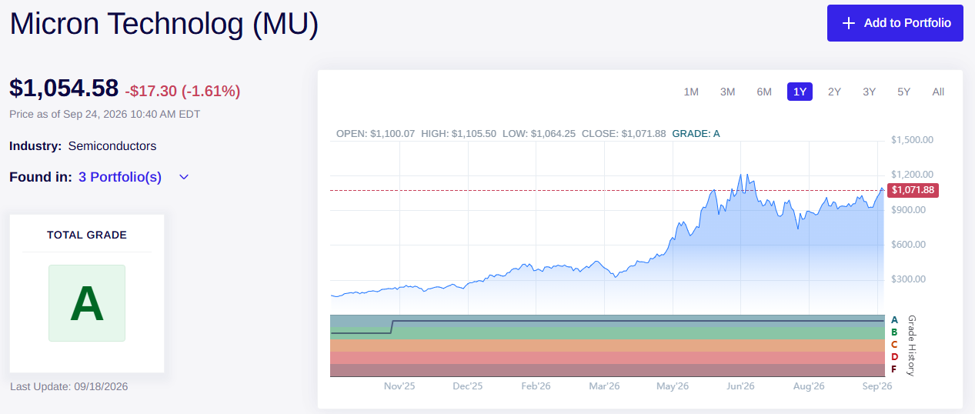This screenshot has width=975, height=414.
Task: Switch to the 2Y range
Action: (x=834, y=92)
